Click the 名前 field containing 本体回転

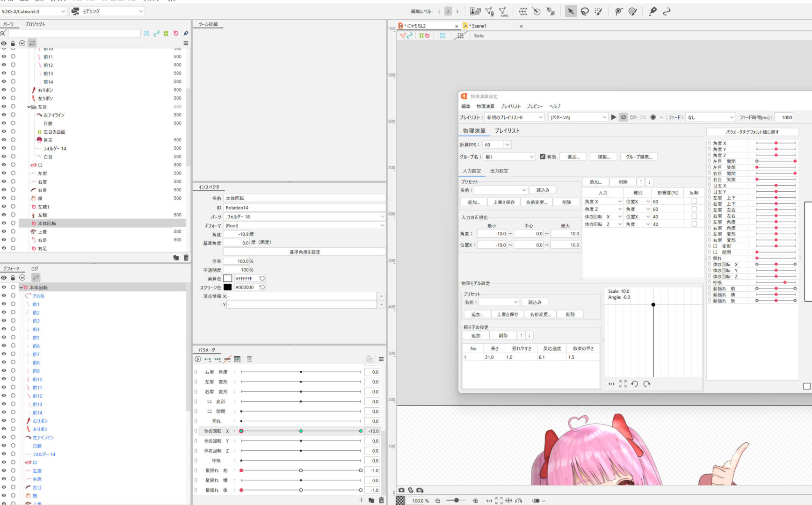[304, 198]
